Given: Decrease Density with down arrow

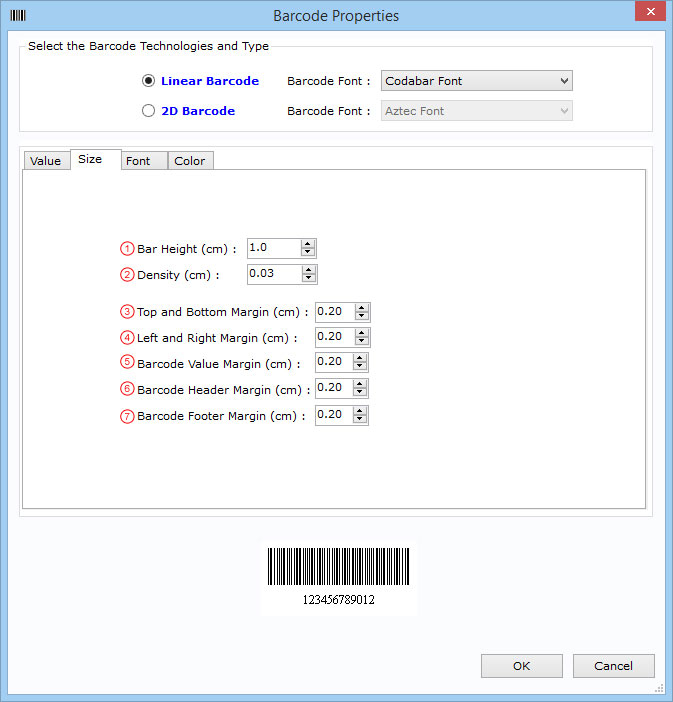Looking at the screenshot, I should click(309, 278).
